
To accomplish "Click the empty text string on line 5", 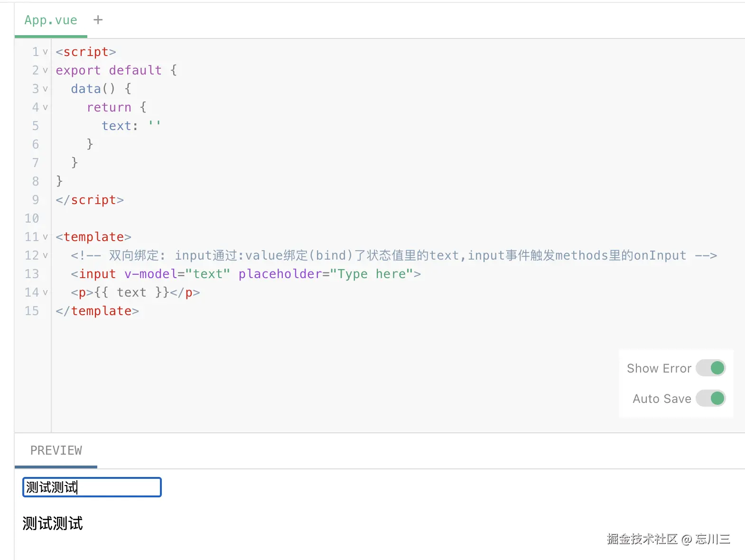I will (154, 126).
